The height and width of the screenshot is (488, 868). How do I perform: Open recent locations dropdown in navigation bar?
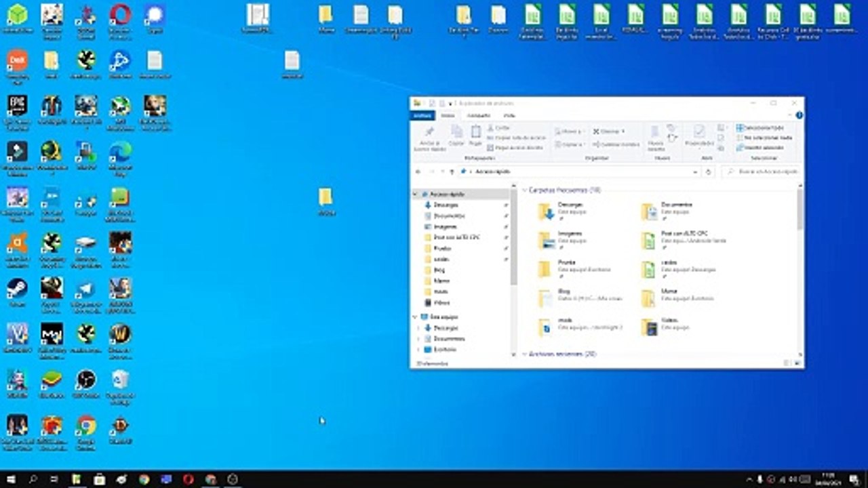click(x=443, y=172)
